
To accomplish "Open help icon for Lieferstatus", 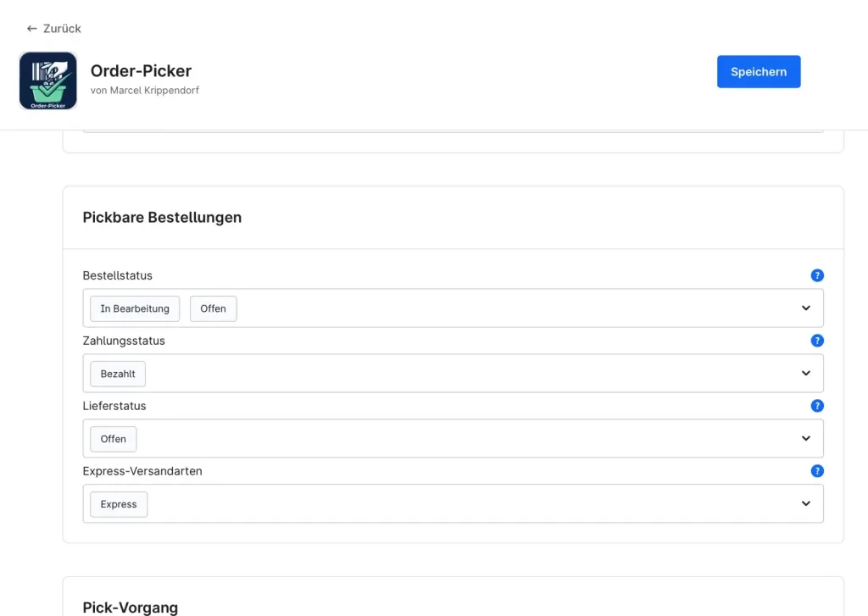I will tap(817, 406).
